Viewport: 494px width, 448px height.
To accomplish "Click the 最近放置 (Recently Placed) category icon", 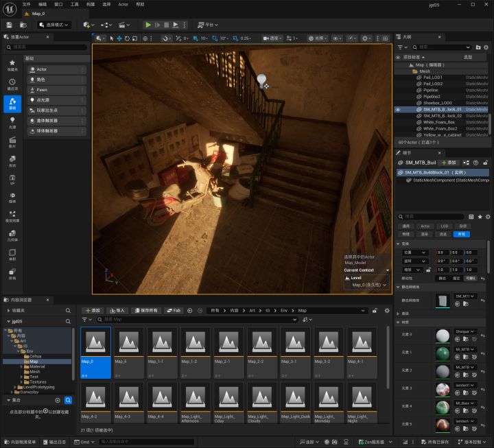I will click(12, 84).
